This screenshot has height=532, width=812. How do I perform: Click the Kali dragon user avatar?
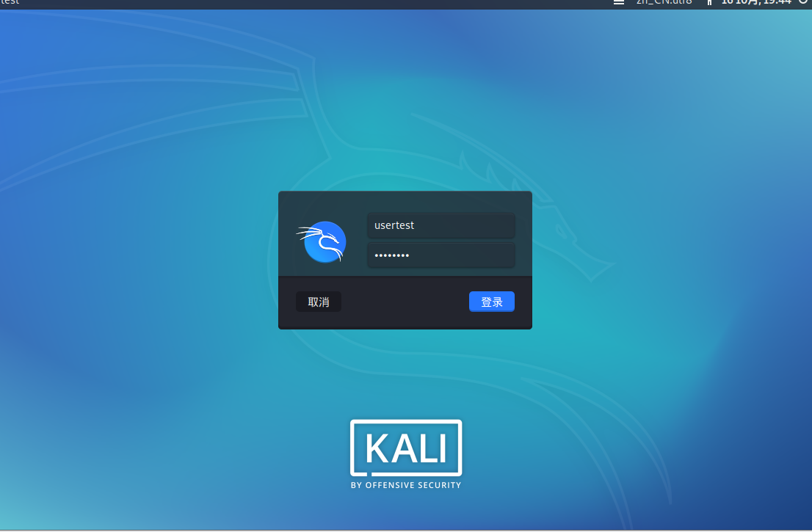[x=322, y=241]
